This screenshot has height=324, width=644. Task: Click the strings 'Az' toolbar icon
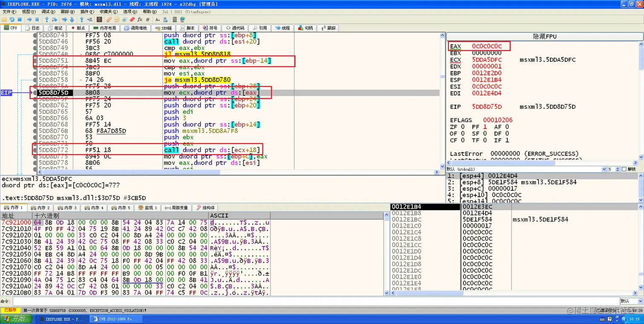pyautogui.click(x=158, y=20)
